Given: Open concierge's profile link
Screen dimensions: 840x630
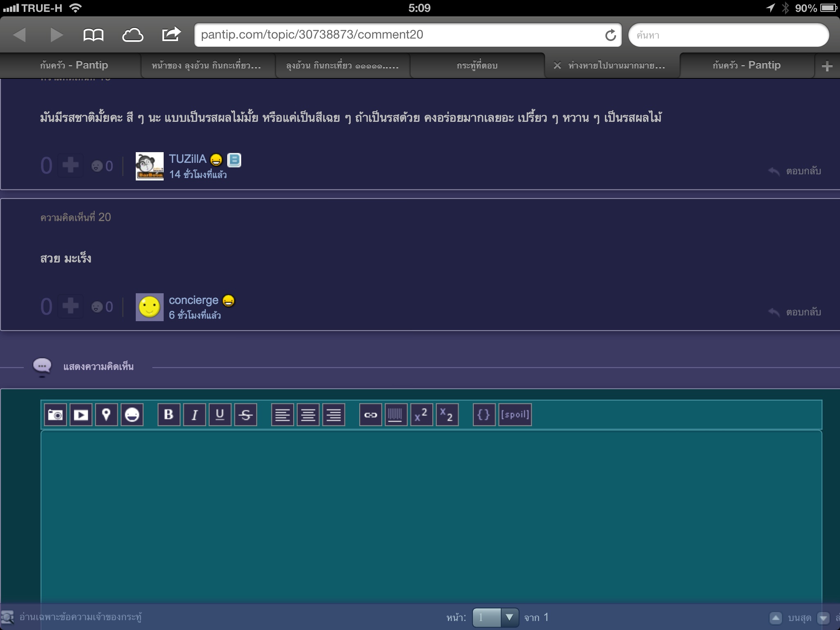Looking at the screenshot, I should pyautogui.click(x=194, y=300).
